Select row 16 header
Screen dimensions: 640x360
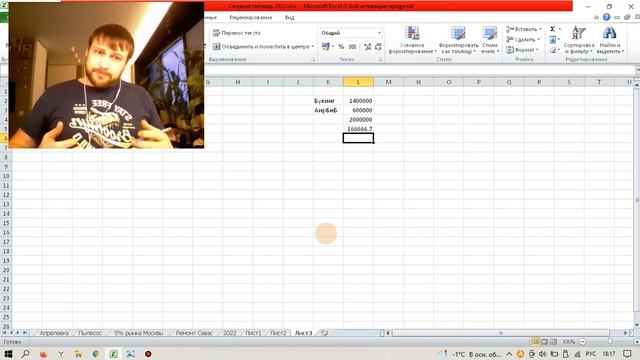6,233
